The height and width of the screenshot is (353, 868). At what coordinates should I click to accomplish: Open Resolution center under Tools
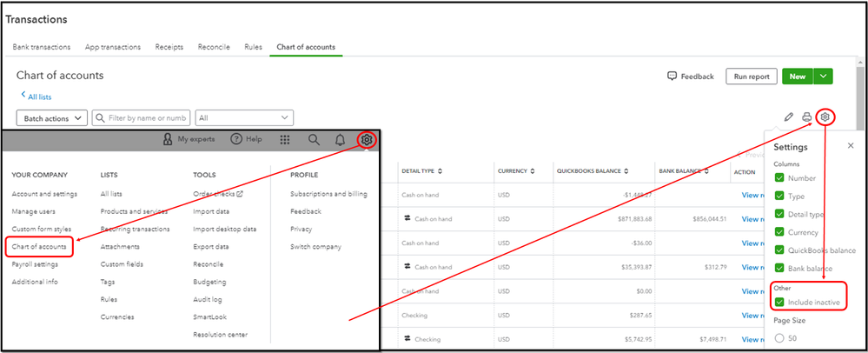pyautogui.click(x=221, y=334)
